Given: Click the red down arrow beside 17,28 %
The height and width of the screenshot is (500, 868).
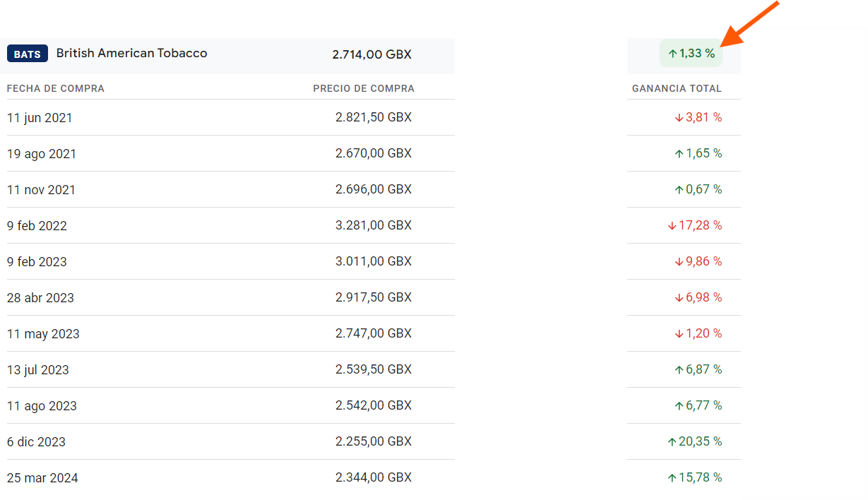Looking at the screenshot, I should tap(672, 226).
